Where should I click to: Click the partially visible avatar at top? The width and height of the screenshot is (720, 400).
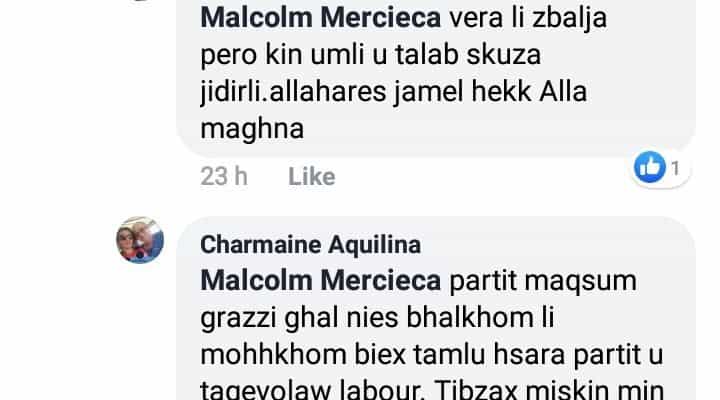tap(140, 1)
